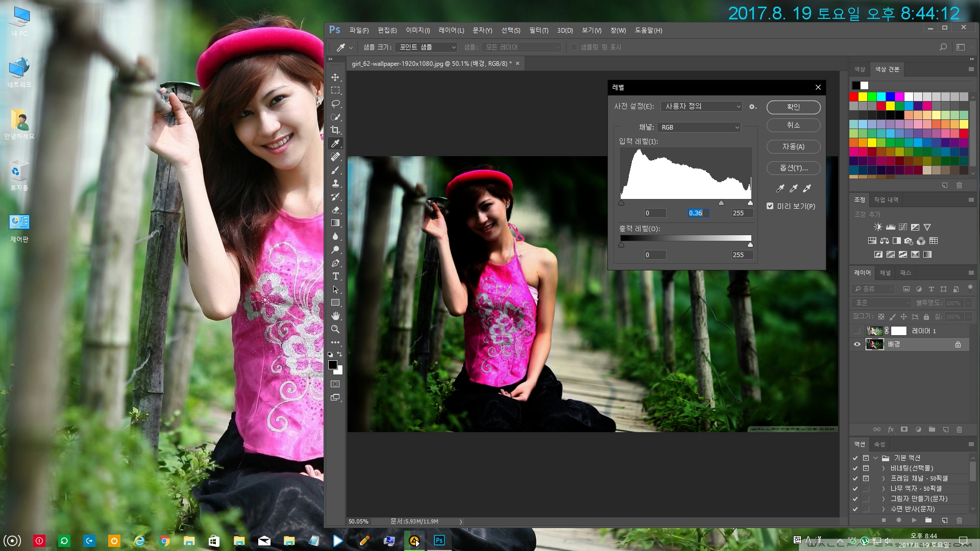Screen dimensions: 980x551
Task: Click the 자동(A) button
Action: [x=793, y=147]
